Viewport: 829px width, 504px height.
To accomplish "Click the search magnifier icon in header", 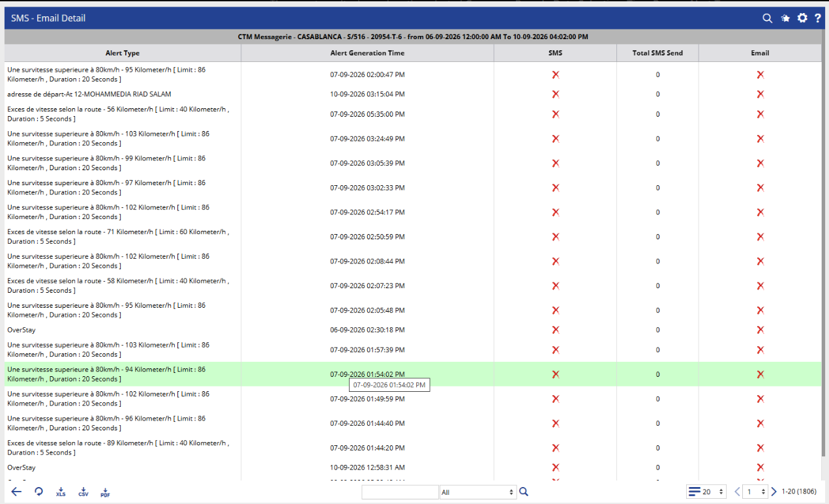I will [x=768, y=18].
